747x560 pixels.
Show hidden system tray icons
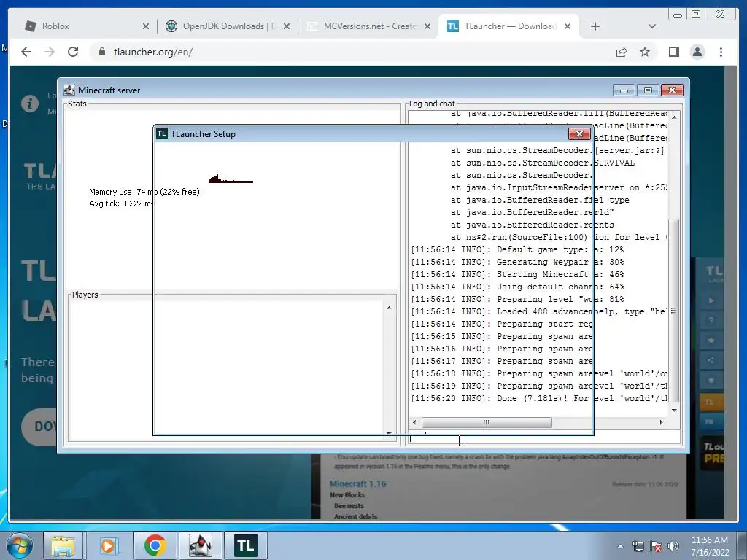(x=620, y=546)
